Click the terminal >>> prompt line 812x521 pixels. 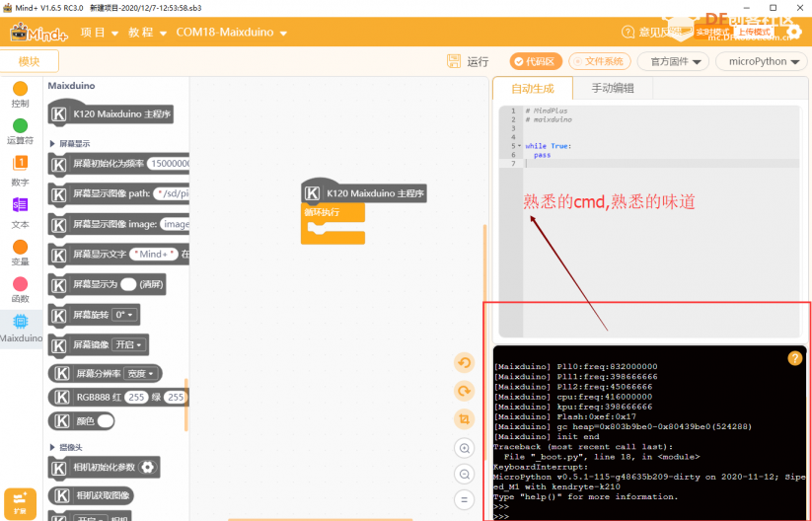point(501,516)
